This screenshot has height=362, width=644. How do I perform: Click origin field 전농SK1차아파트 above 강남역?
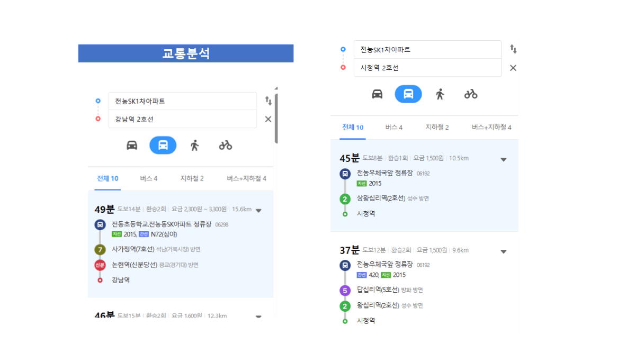[183, 101]
